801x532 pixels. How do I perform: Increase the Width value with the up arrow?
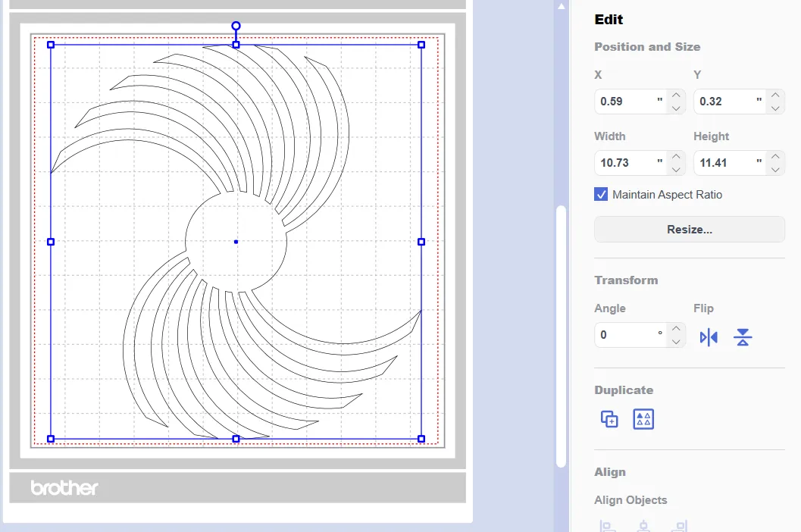(x=676, y=156)
